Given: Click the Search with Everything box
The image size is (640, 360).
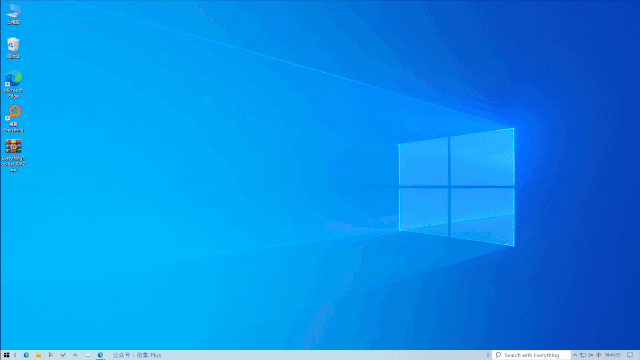Looking at the screenshot, I should tap(531, 355).
